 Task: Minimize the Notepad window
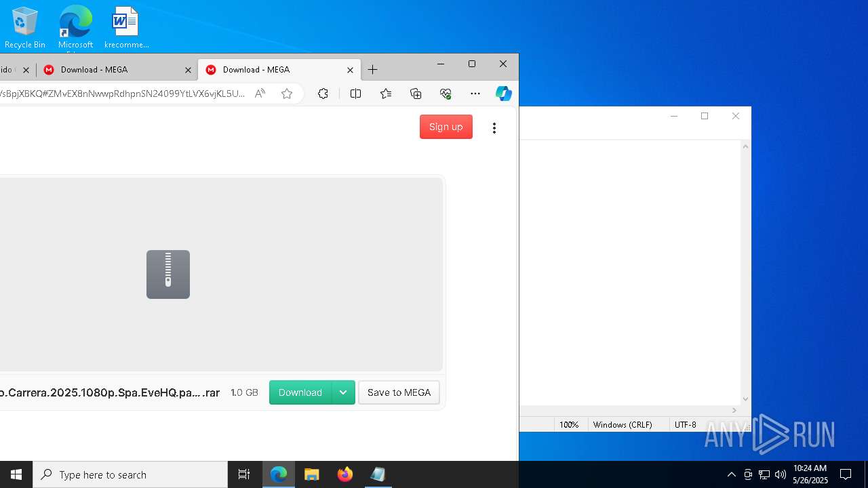(674, 116)
